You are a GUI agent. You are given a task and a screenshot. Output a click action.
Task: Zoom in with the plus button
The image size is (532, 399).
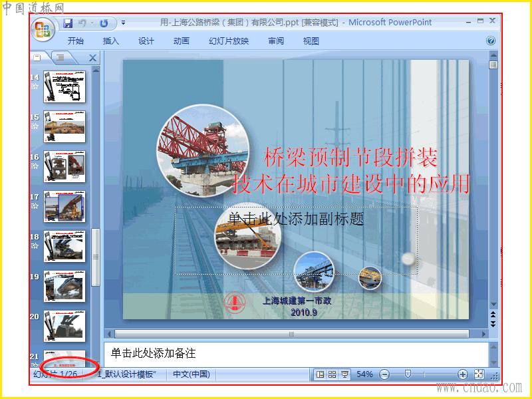[462, 374]
